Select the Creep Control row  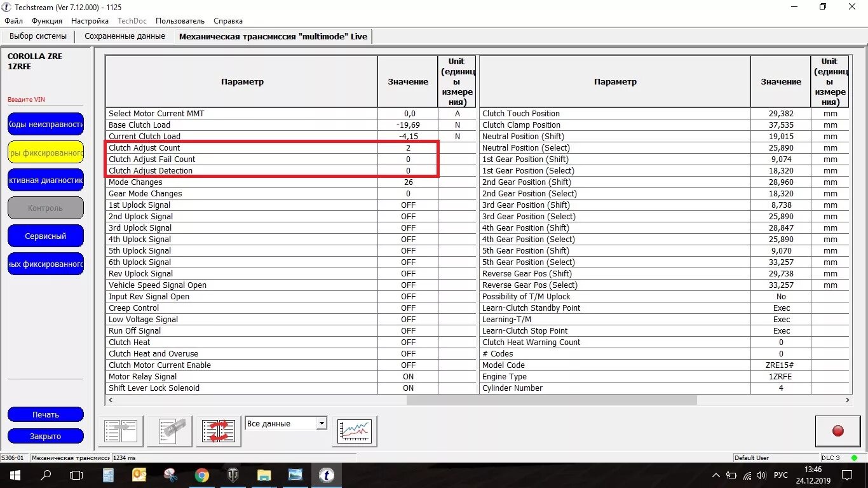point(290,308)
